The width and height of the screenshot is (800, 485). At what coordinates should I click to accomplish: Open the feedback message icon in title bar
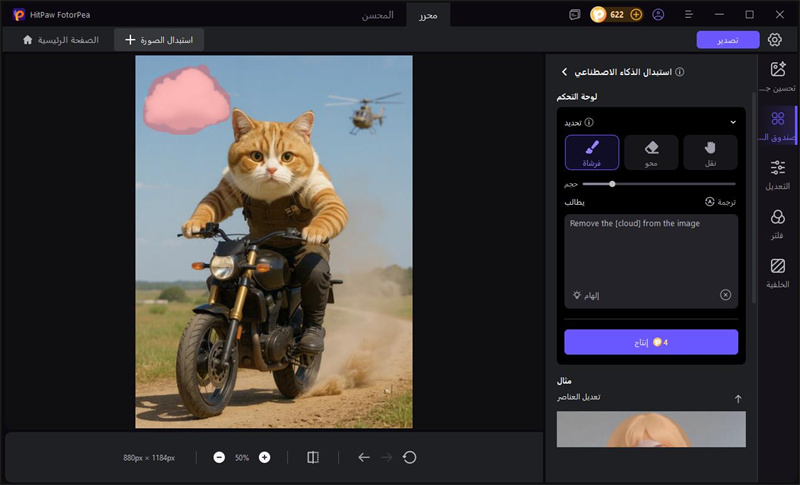[x=574, y=15]
